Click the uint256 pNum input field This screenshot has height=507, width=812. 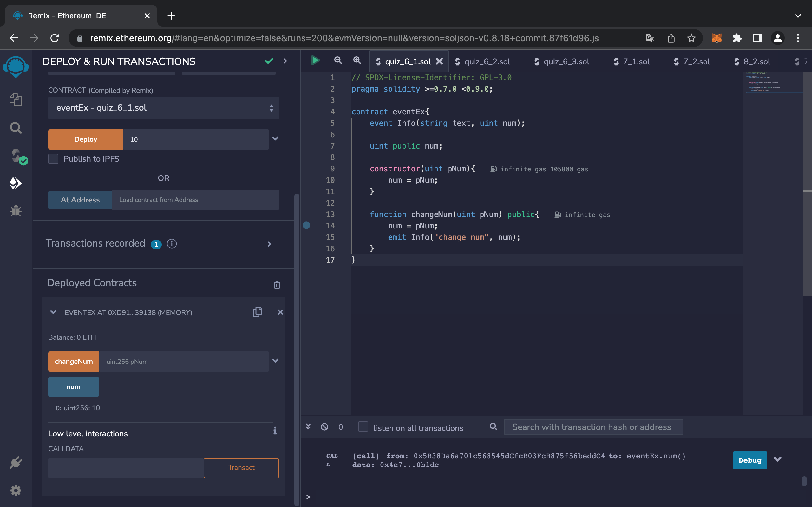pyautogui.click(x=184, y=362)
